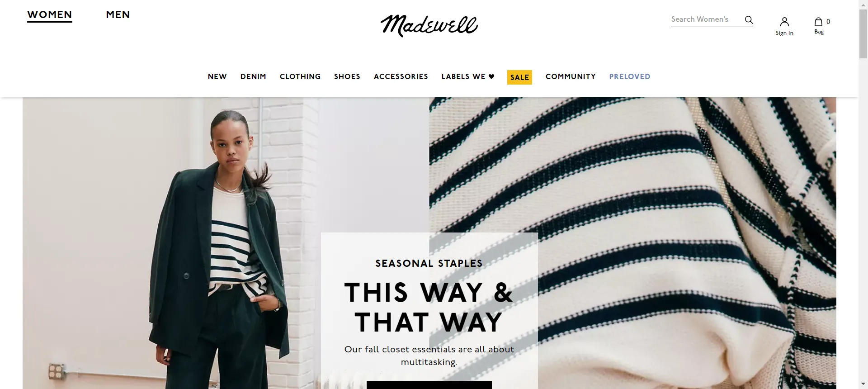Open the PRELOVED link
The height and width of the screenshot is (389, 868).
pyautogui.click(x=630, y=77)
